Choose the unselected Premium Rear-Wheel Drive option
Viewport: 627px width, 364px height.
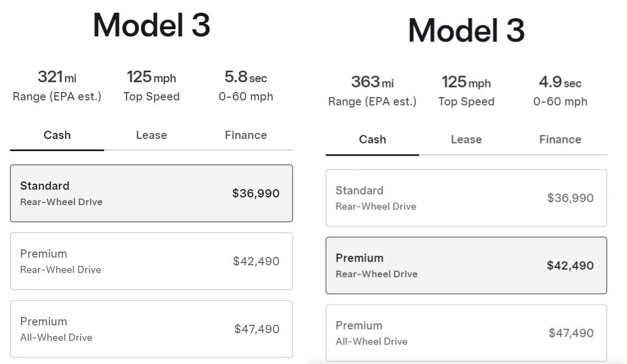[151, 261]
